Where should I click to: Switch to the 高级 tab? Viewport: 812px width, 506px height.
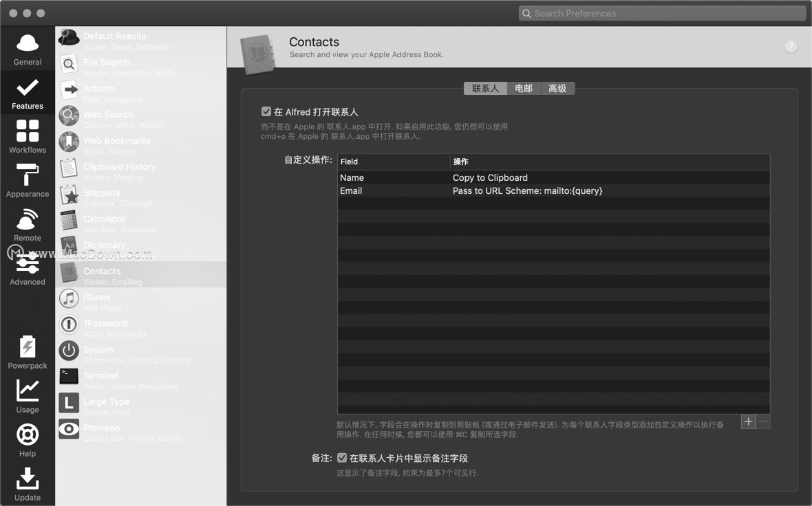tap(557, 89)
